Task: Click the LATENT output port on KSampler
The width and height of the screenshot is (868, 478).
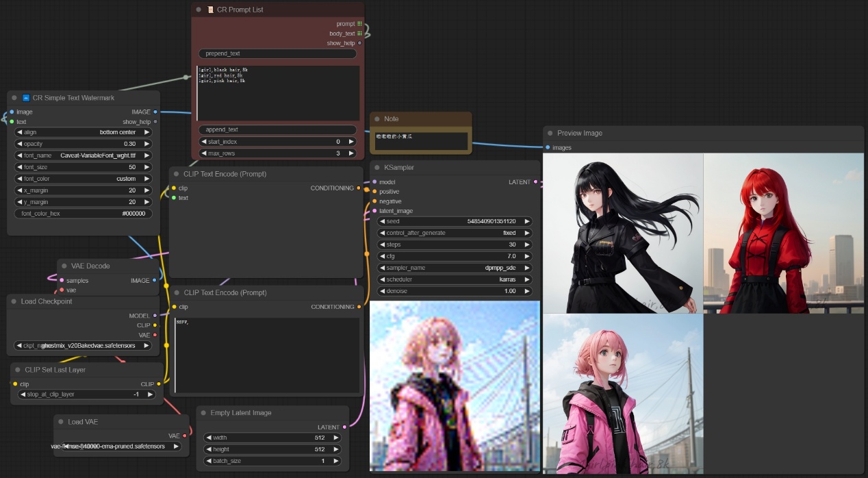Action: point(535,182)
